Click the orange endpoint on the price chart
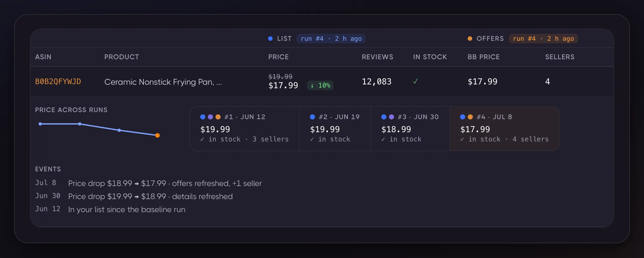This screenshot has width=644, height=258. tap(157, 135)
